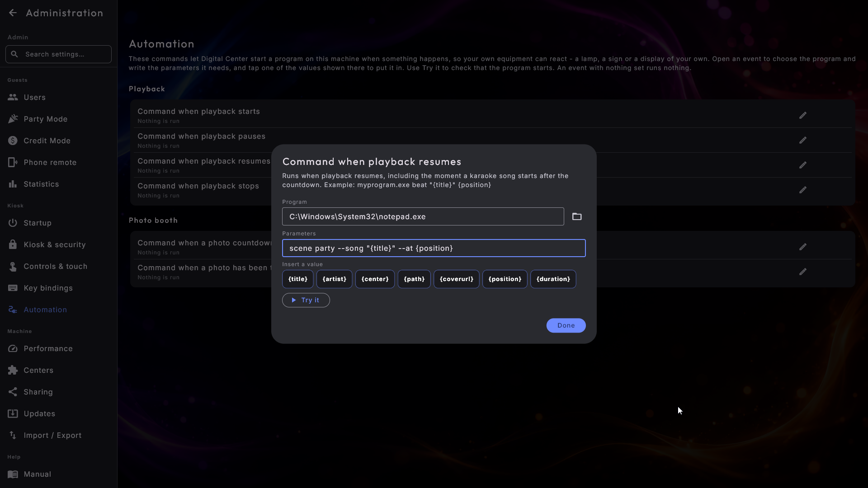Insert the {position} value chip
The height and width of the screenshot is (488, 868).
[505, 279]
